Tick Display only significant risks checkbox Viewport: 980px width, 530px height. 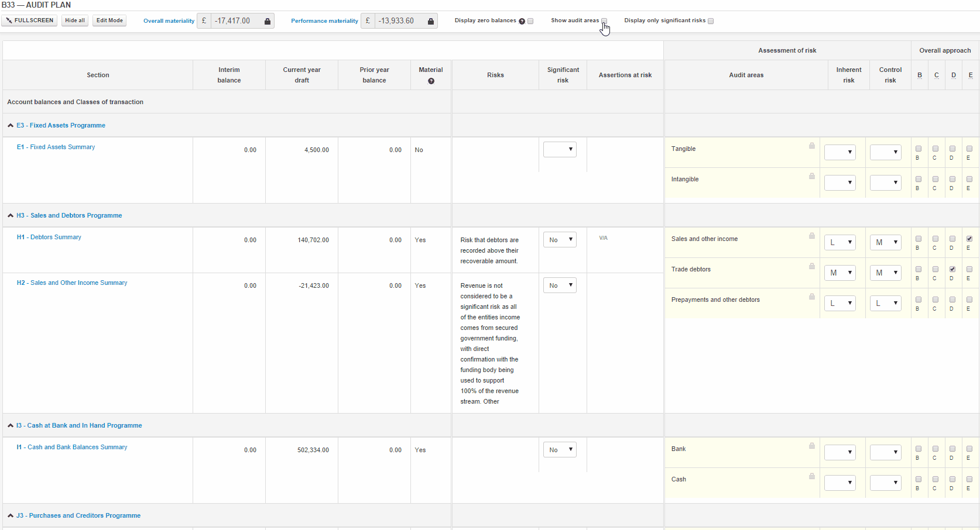click(711, 21)
